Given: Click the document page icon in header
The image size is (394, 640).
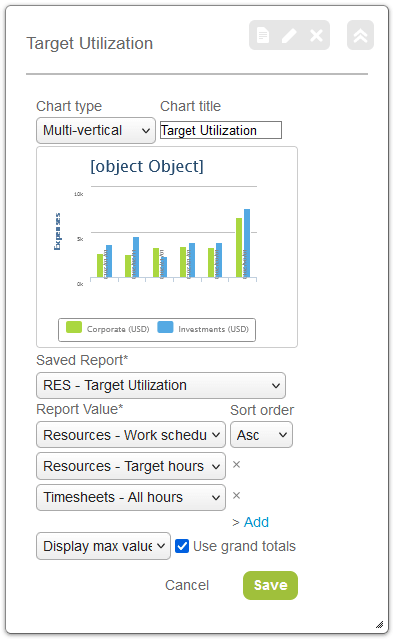Looking at the screenshot, I should pos(263,36).
